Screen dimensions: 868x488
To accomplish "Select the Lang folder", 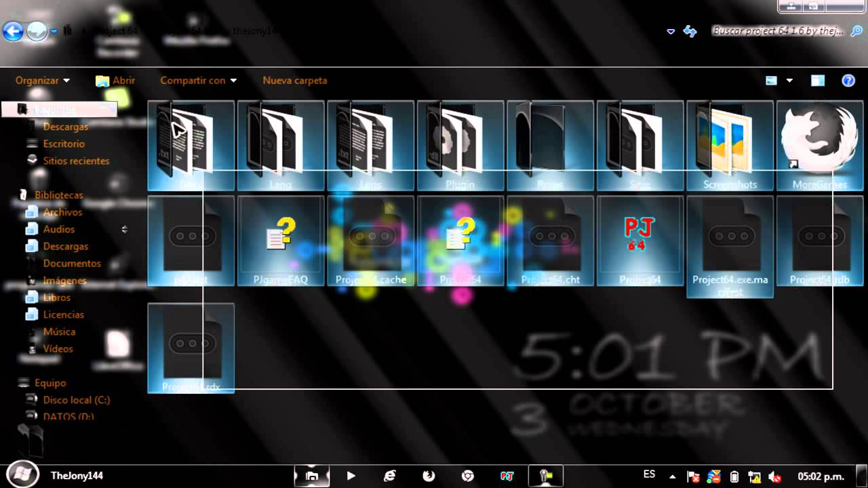I will coord(281,146).
